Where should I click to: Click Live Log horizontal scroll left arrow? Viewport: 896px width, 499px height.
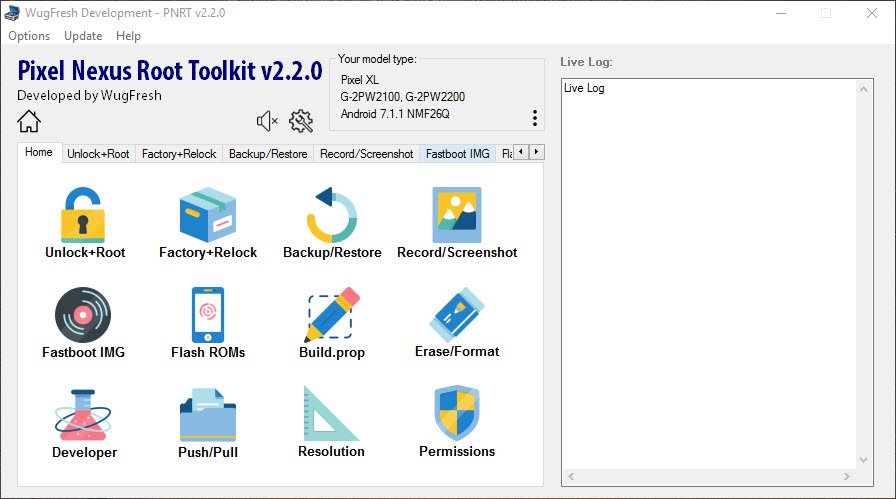[x=571, y=476]
